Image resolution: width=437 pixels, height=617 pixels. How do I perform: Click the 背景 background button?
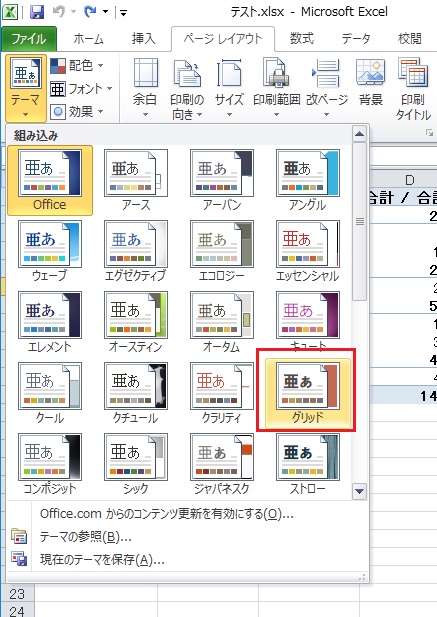[370, 83]
